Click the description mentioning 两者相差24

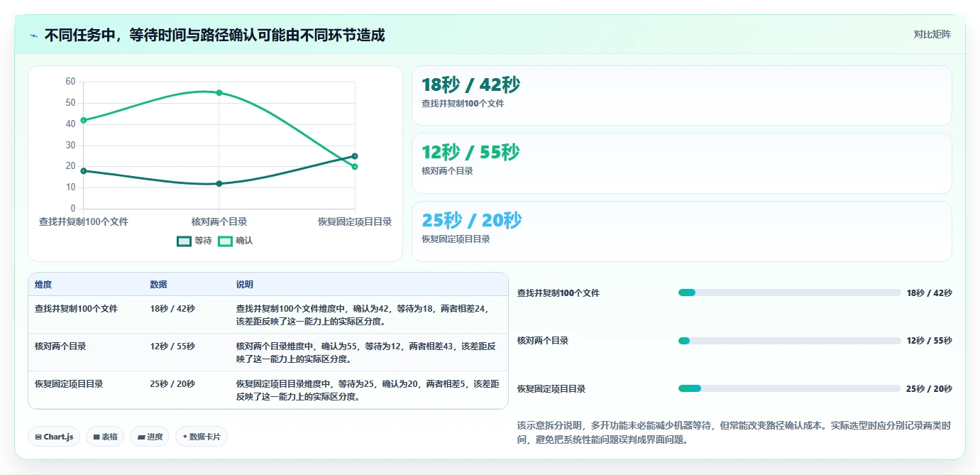pos(363,315)
